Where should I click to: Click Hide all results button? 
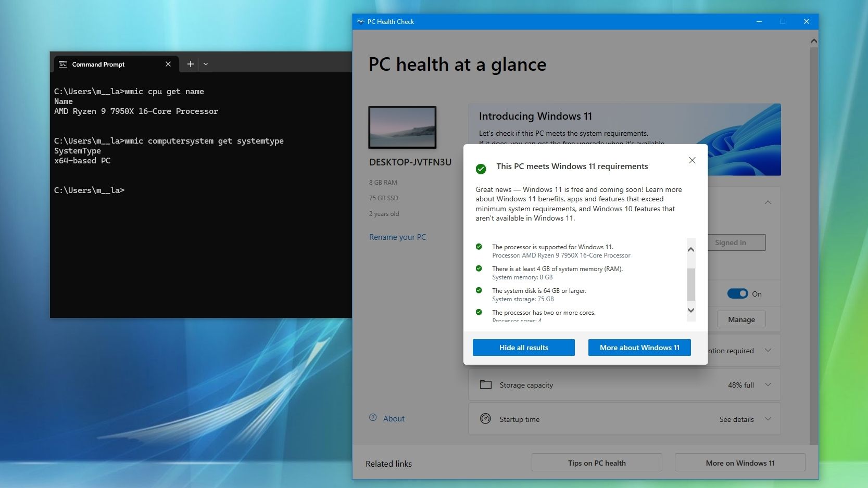tap(524, 348)
